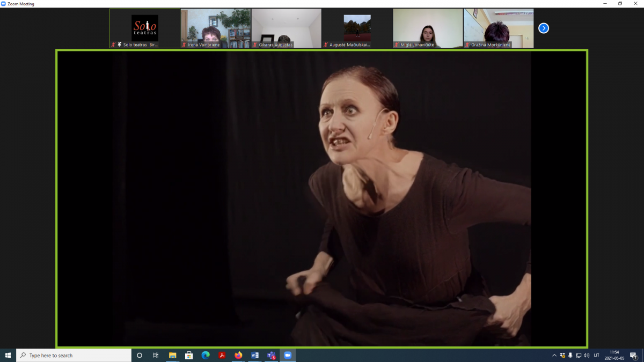Click the Solo teatras logo image
This screenshot has height=362, width=644.
(145, 27)
